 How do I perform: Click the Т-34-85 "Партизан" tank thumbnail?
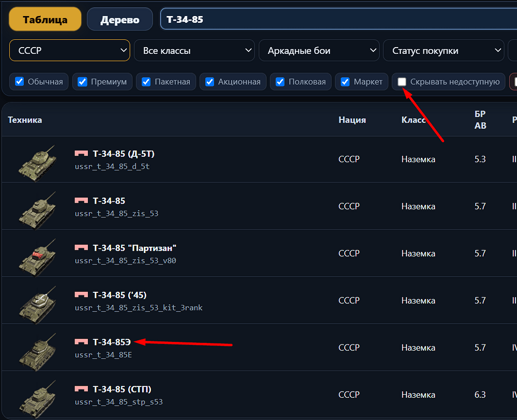(x=37, y=258)
